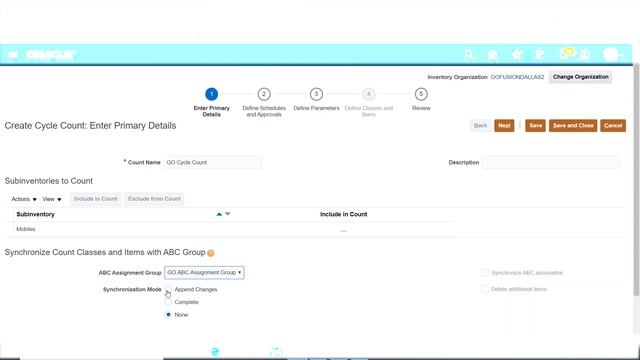Sort Subinventory column ascending
640x360 pixels.
(219, 214)
